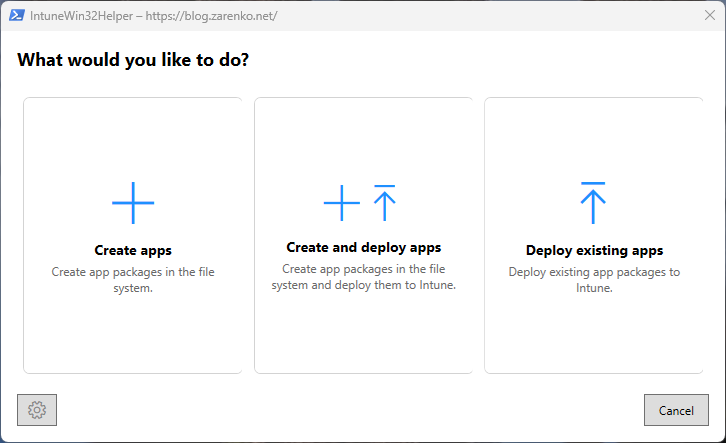Click the window title text with blog.zarenko.net URL

[x=154, y=16]
